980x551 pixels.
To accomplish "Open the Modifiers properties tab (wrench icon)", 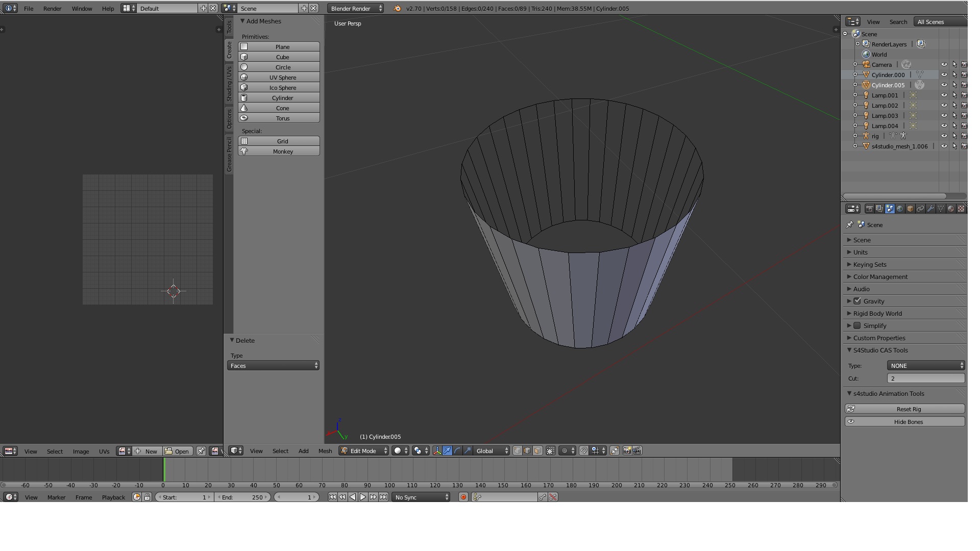I will [x=930, y=209].
